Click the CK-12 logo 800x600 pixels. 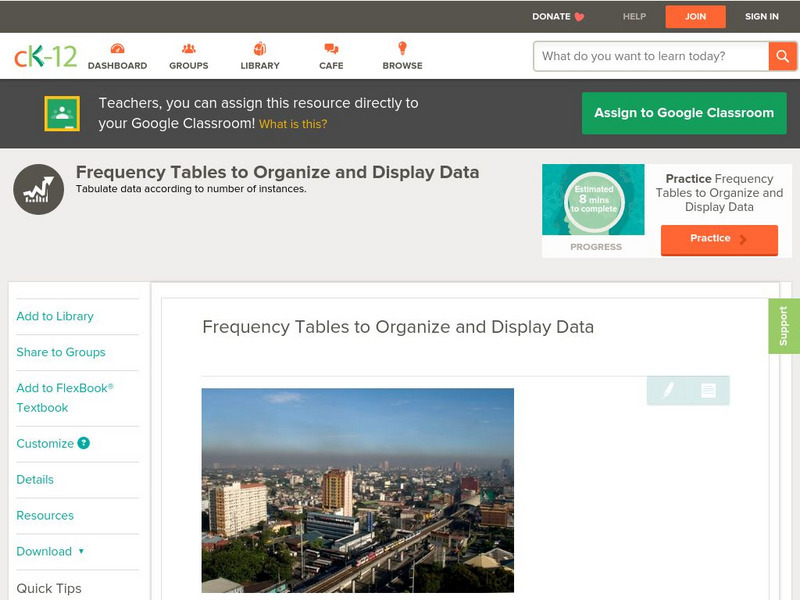45,56
